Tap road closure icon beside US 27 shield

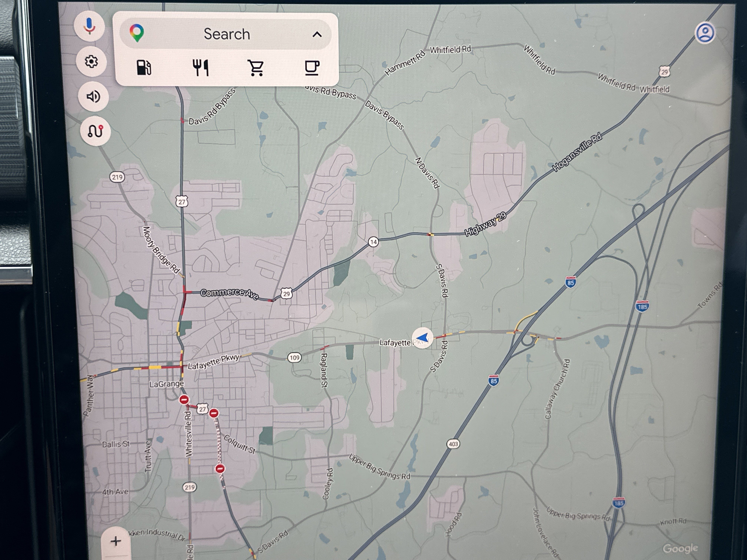[x=214, y=413]
